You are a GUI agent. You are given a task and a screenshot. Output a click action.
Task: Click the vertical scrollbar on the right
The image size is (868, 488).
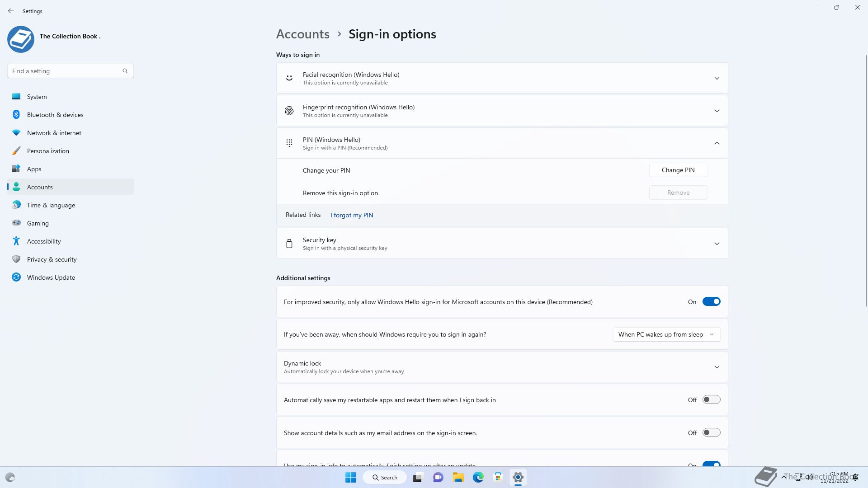pyautogui.click(x=866, y=181)
